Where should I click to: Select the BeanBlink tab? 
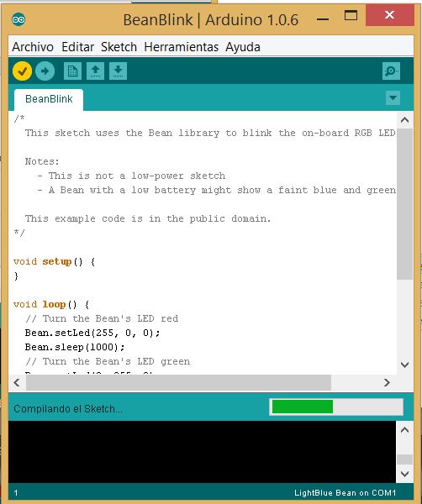(x=49, y=99)
